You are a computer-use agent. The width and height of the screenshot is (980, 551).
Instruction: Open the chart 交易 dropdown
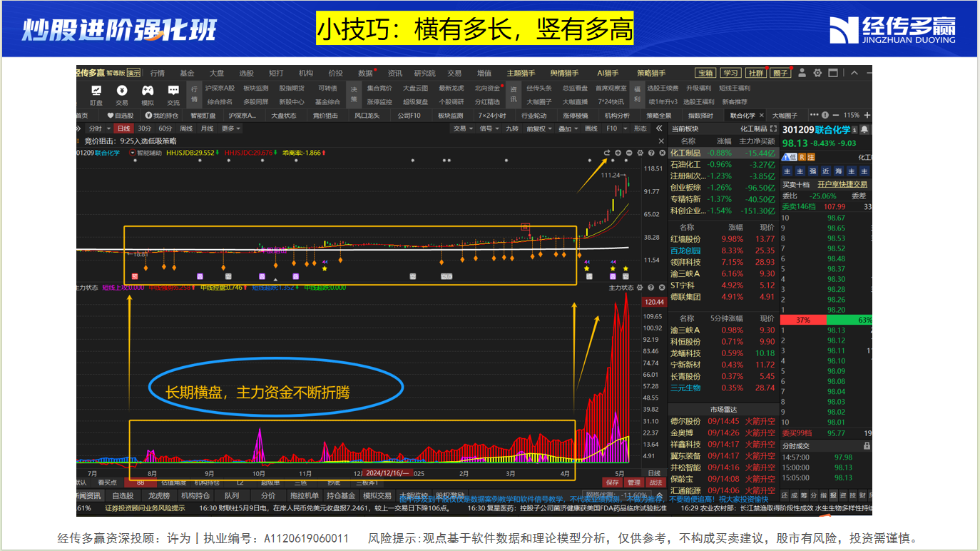coord(462,128)
